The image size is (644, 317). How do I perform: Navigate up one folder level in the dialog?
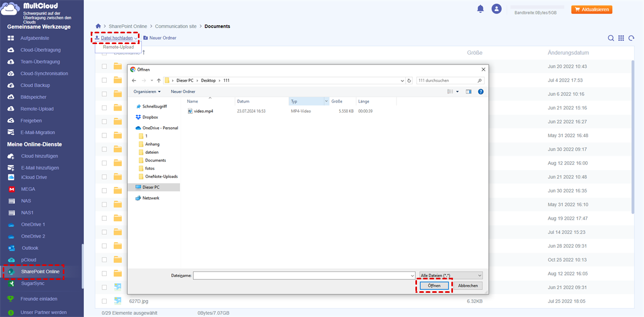point(159,81)
